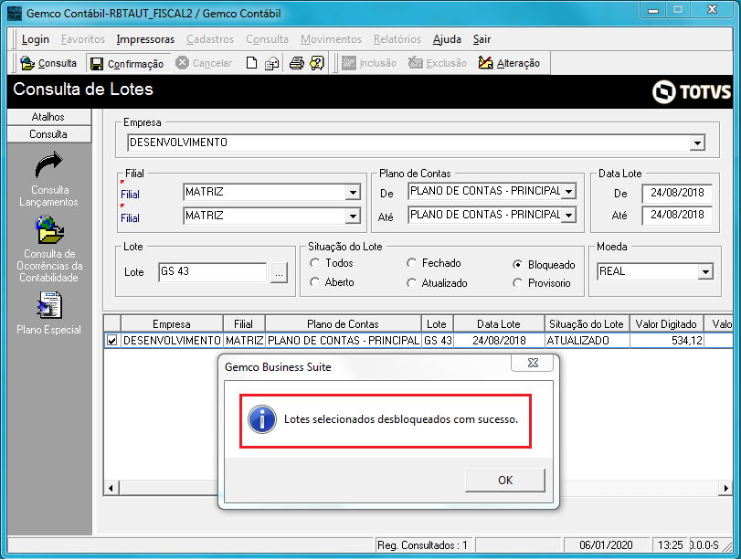The height and width of the screenshot is (560, 741).
Task: Open the Movimentos menu
Action: click(332, 39)
